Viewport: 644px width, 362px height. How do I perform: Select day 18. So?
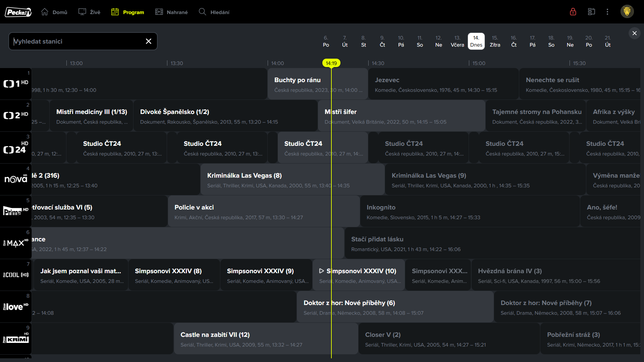[551, 41]
